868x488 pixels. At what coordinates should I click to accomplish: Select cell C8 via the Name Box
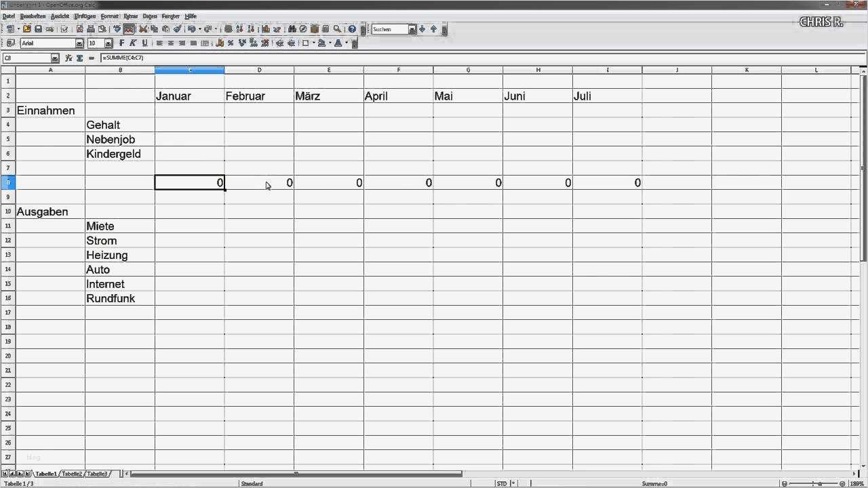click(x=27, y=58)
